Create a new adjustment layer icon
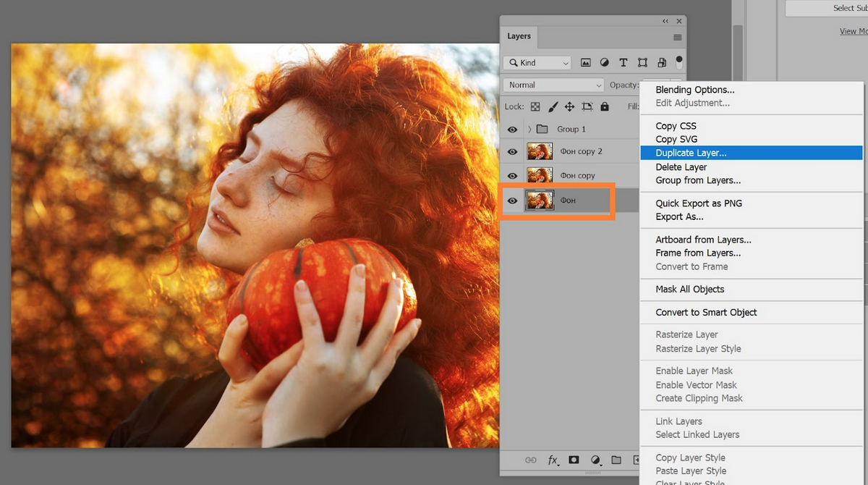This screenshot has height=485, width=868. (595, 460)
